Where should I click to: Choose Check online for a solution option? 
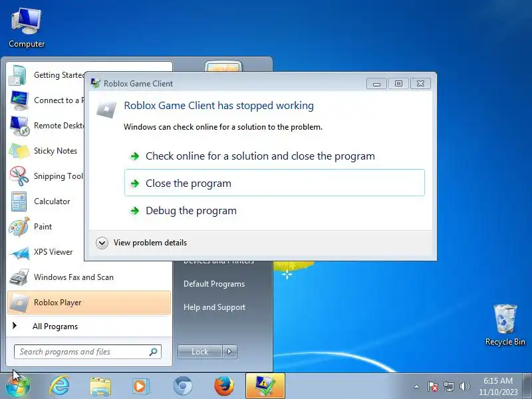(275, 156)
